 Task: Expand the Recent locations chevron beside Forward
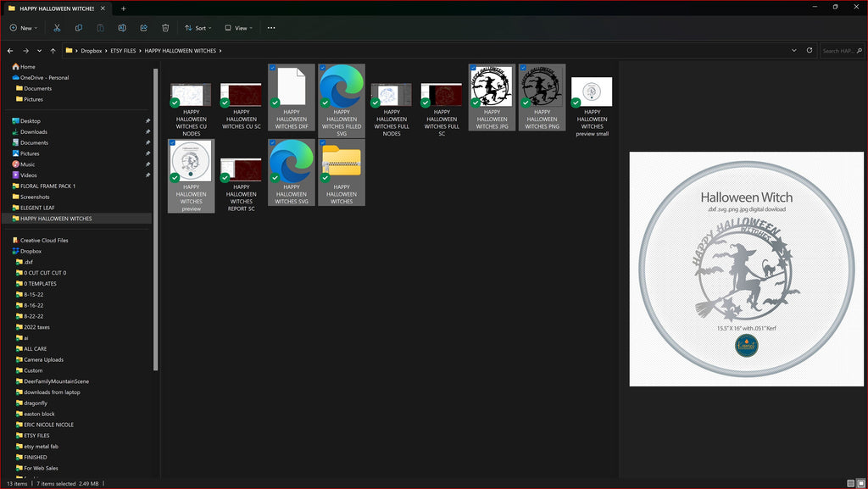point(39,50)
